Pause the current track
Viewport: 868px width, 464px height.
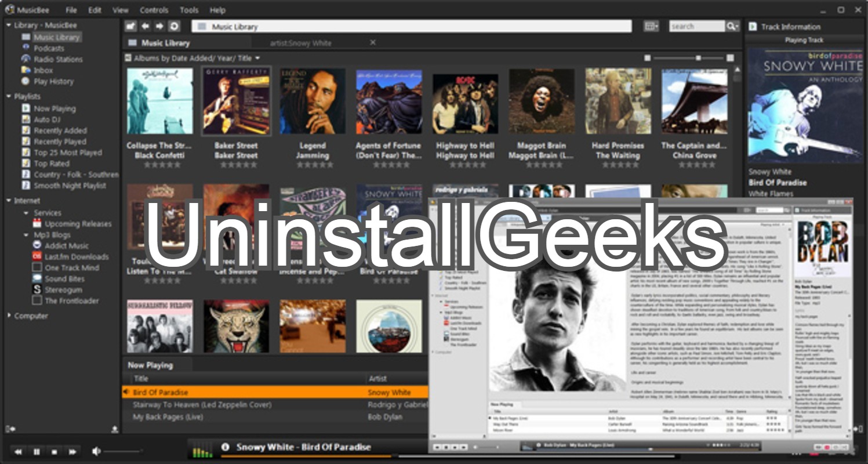click(x=37, y=451)
